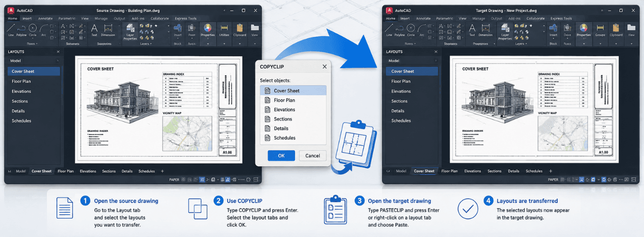Viewport: 644px width, 237px height.
Task: Add new layout with plus button in Source Drawing
Action: pyautogui.click(x=162, y=171)
